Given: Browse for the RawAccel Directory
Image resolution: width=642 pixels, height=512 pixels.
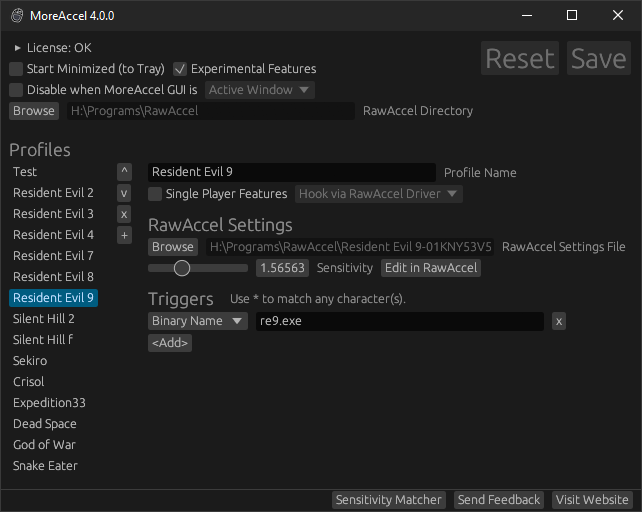Looking at the screenshot, I should click(34, 111).
